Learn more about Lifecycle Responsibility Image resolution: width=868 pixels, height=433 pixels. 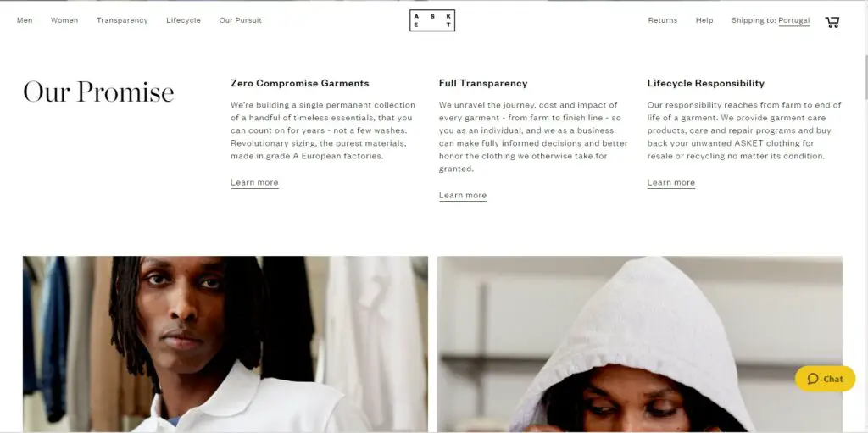pos(671,183)
